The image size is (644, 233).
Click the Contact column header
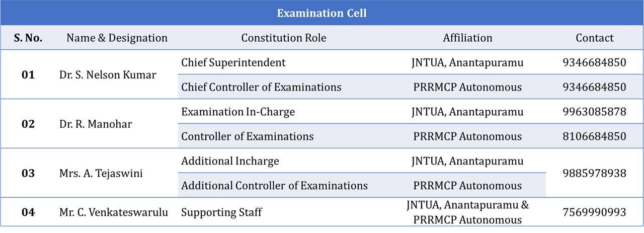(595, 38)
